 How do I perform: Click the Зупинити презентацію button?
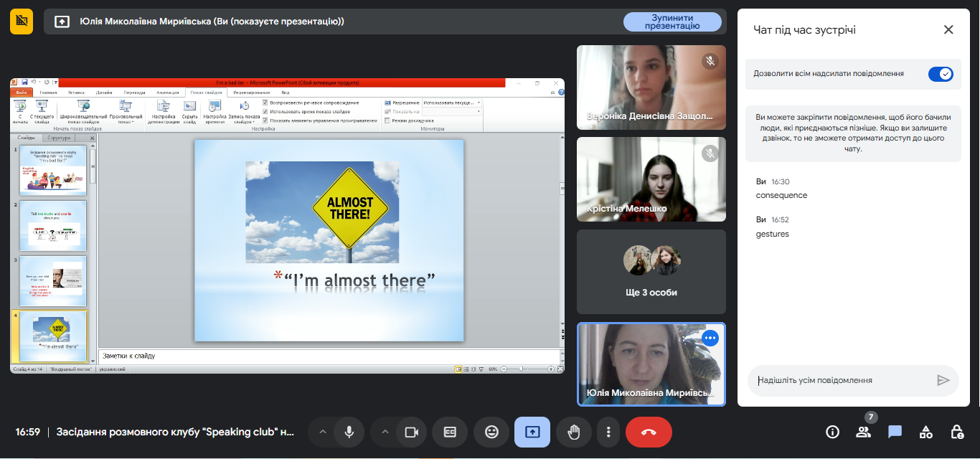click(672, 22)
